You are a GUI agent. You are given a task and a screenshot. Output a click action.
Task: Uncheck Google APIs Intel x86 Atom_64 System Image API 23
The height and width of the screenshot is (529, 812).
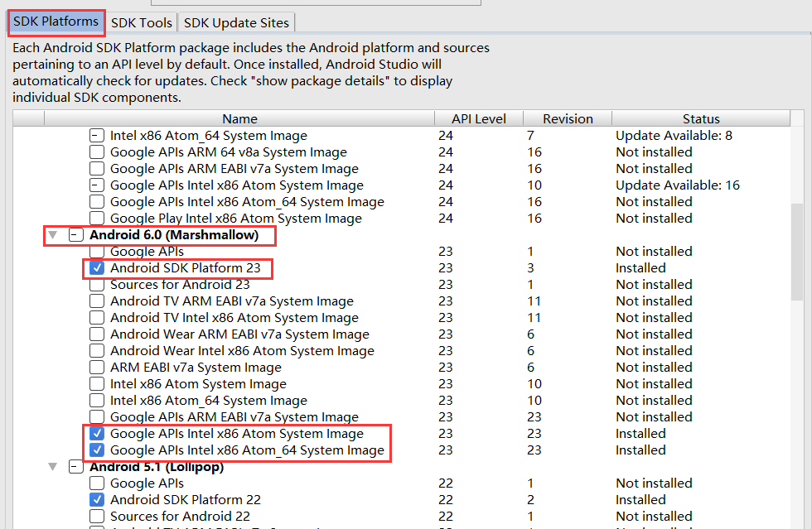click(97, 450)
